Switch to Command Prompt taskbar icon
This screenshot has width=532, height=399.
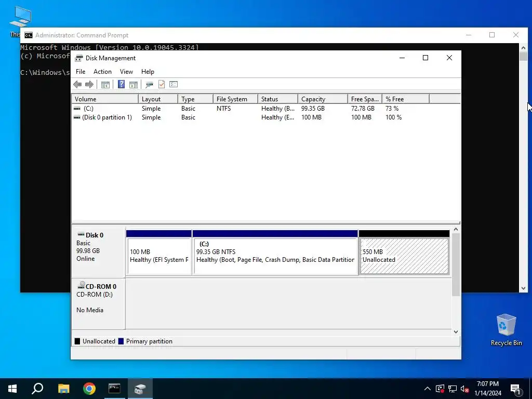coord(114,389)
